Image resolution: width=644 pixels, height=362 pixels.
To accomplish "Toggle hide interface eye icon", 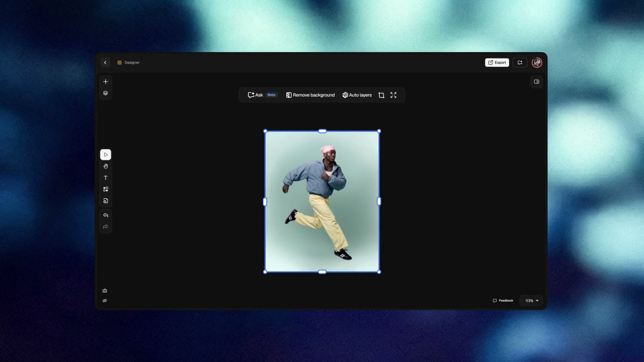I will pyautogui.click(x=105, y=301).
